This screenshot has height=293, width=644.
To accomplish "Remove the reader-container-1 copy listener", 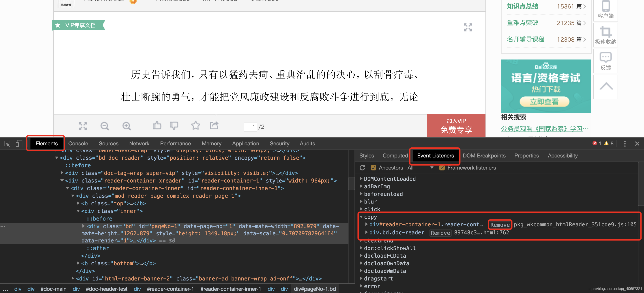I will (x=500, y=225).
